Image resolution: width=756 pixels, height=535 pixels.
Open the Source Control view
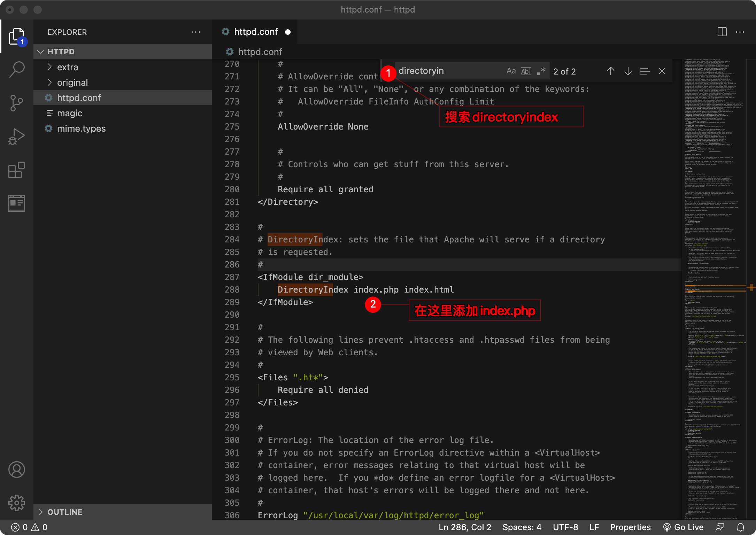click(16, 103)
